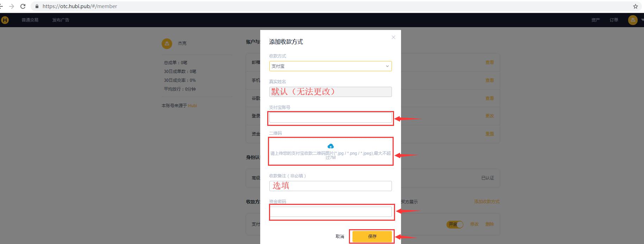This screenshot has height=244, width=644.
Task: Open the 收款方式 dropdown showing 支付宝
Action: 330,66
